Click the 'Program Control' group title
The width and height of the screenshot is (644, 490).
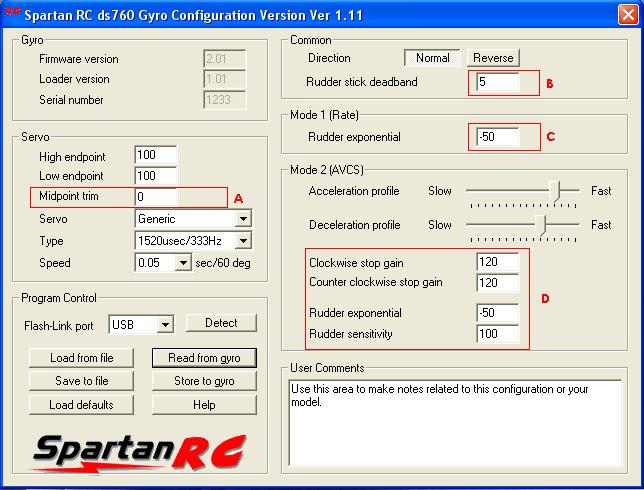coord(59,298)
